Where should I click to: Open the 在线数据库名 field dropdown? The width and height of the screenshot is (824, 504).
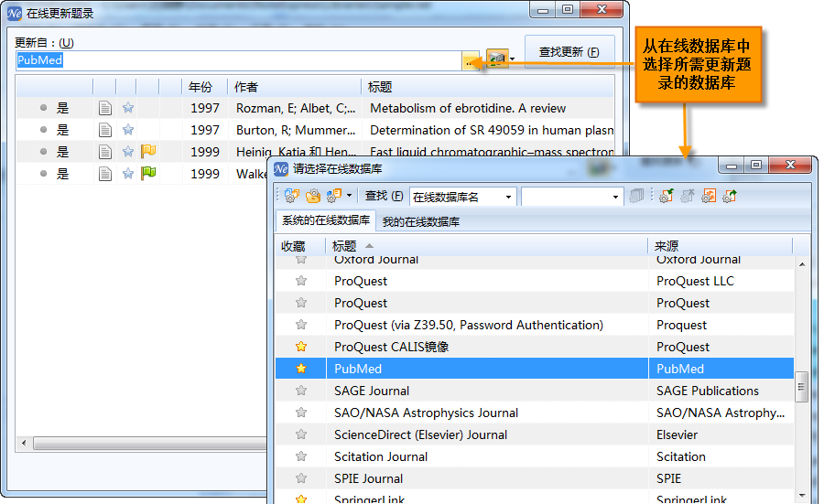[x=508, y=197]
